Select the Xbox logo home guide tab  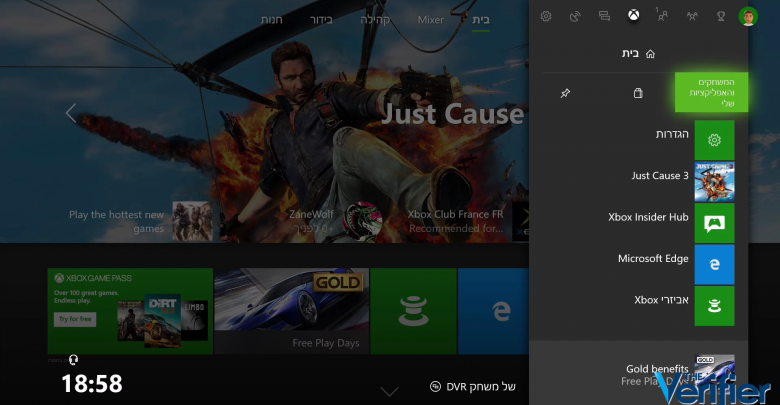[x=633, y=15]
